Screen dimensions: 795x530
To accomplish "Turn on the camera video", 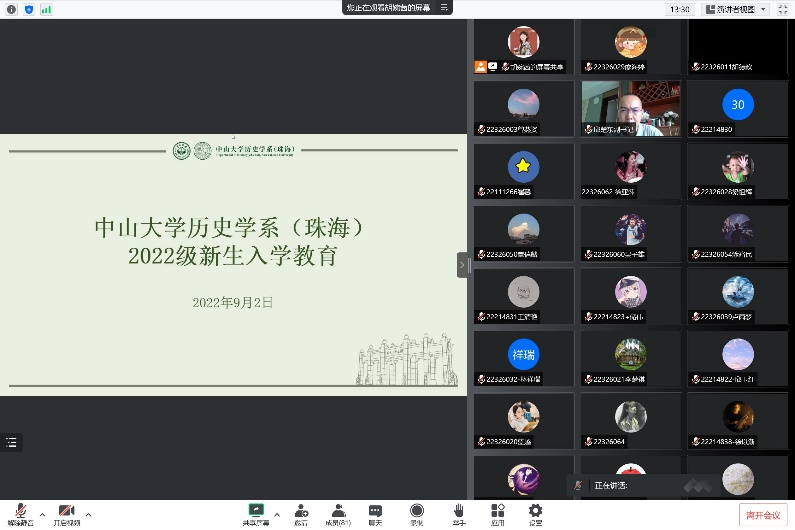I will [67, 511].
